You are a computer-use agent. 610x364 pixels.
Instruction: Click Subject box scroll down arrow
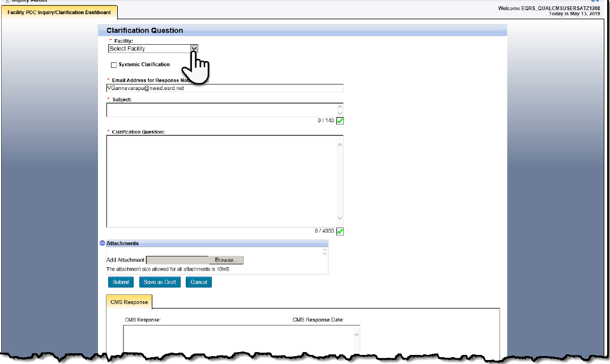(x=340, y=113)
